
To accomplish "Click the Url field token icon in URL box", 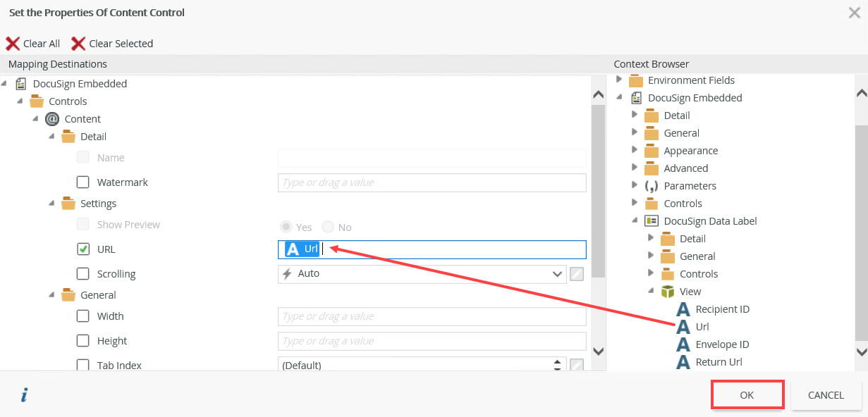I will (293, 249).
